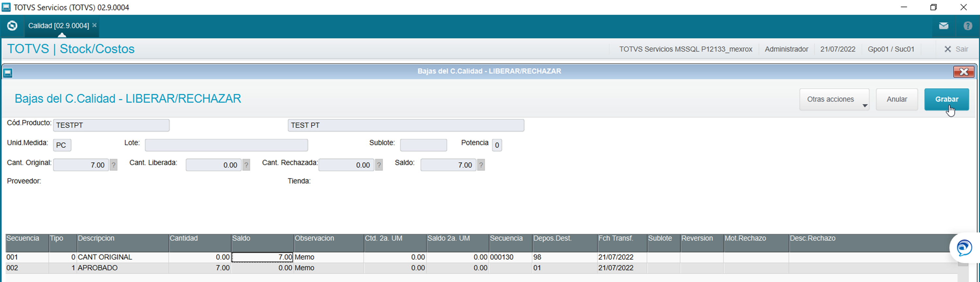Click the Grabar button
The width and height of the screenshot is (980, 282).
(x=947, y=99)
